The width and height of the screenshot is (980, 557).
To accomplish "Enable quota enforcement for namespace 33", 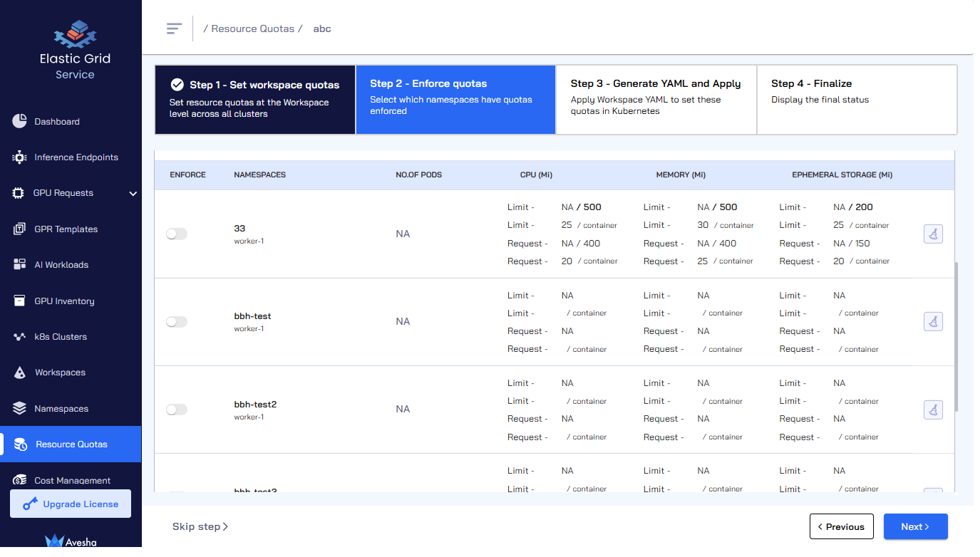I will coord(176,234).
